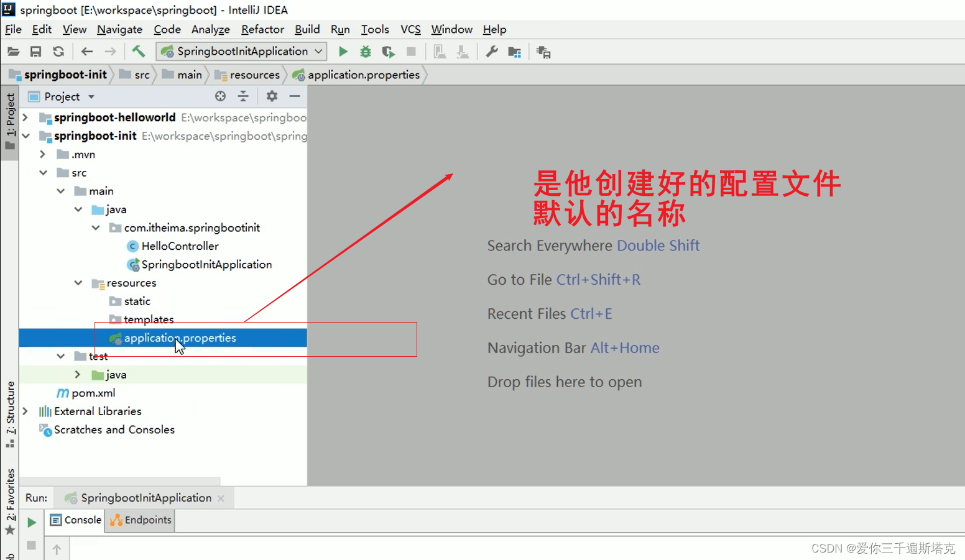
Task: Save all files with the save icon
Action: (35, 51)
